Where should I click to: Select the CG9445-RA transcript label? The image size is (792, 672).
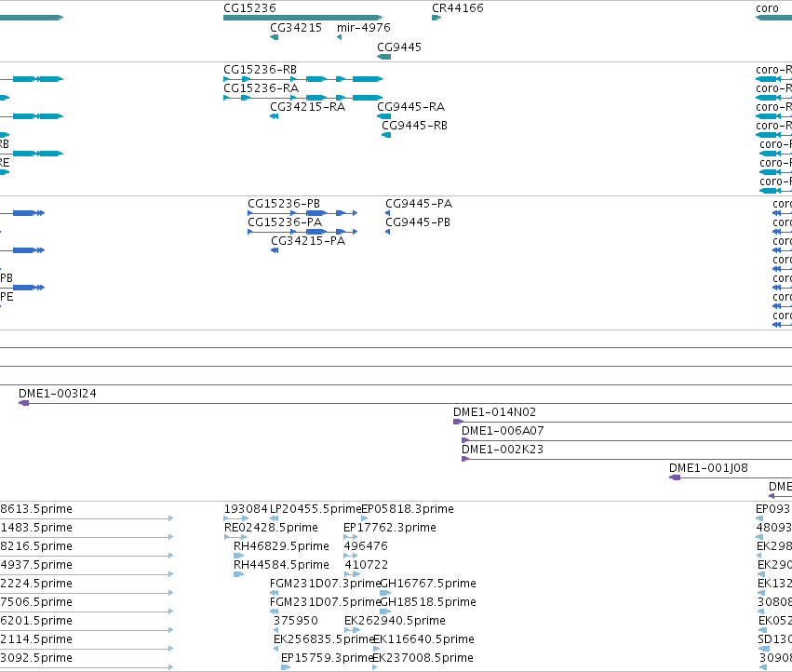pos(410,107)
